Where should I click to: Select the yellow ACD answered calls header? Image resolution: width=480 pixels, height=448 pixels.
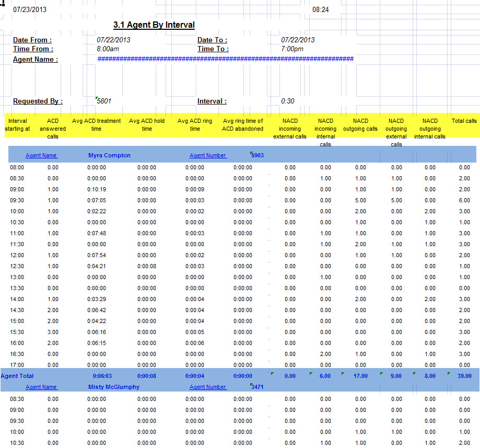[53, 129]
